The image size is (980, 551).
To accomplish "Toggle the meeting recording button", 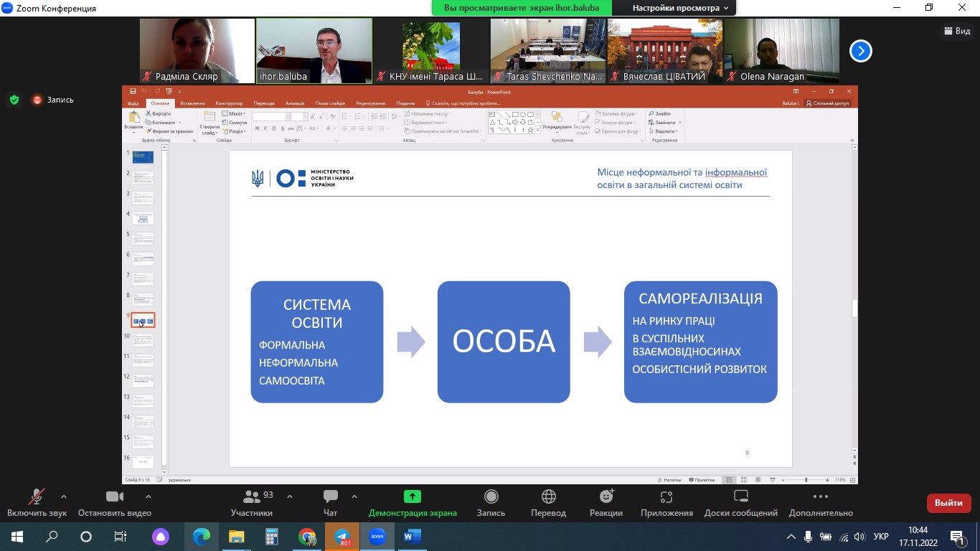I will pyautogui.click(x=491, y=502).
